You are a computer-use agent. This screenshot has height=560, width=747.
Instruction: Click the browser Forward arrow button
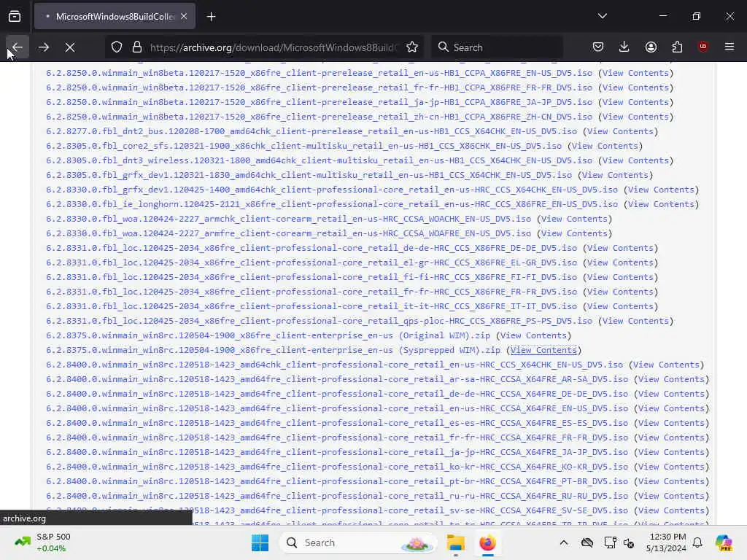pos(44,47)
